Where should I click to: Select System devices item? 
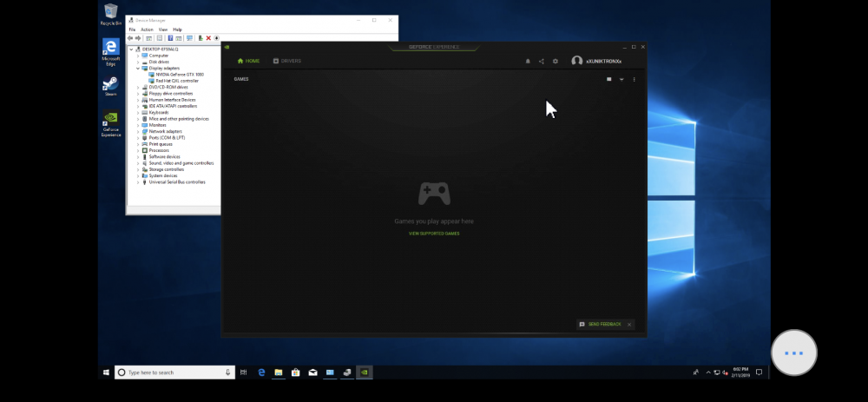[163, 176]
